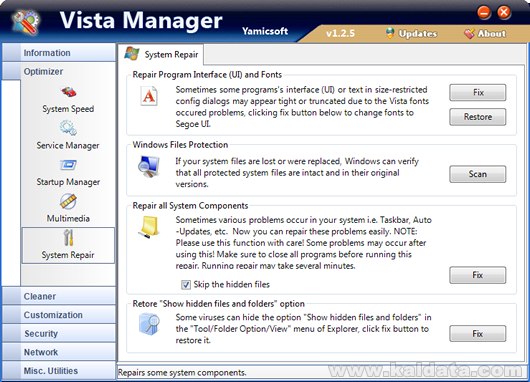Select the System Repair tab
Screen dimensions: 530x382
[x=161, y=54]
